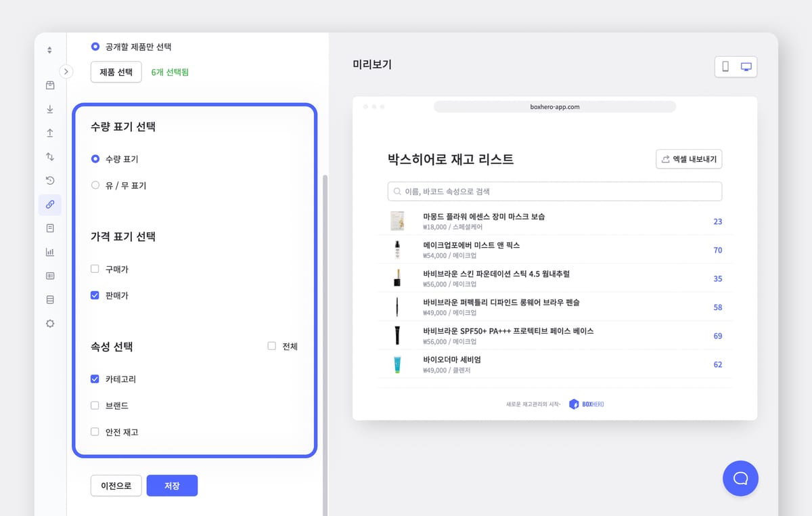Select the active link sharing icon

coord(49,205)
